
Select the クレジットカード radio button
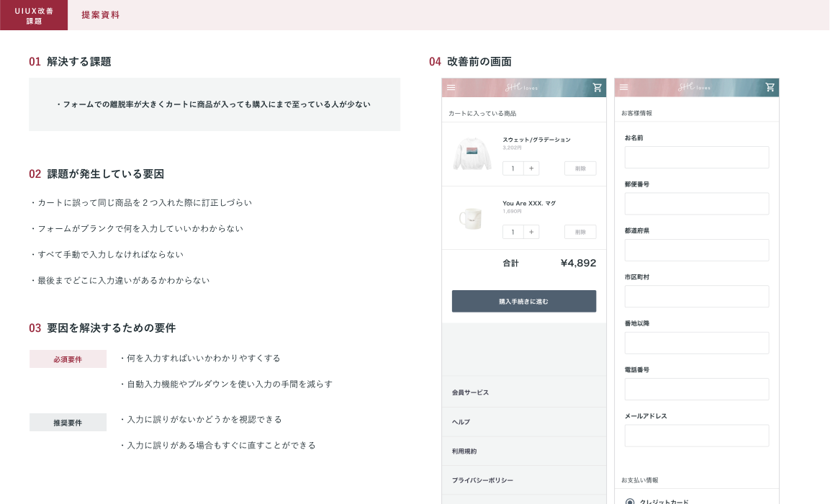click(x=630, y=501)
